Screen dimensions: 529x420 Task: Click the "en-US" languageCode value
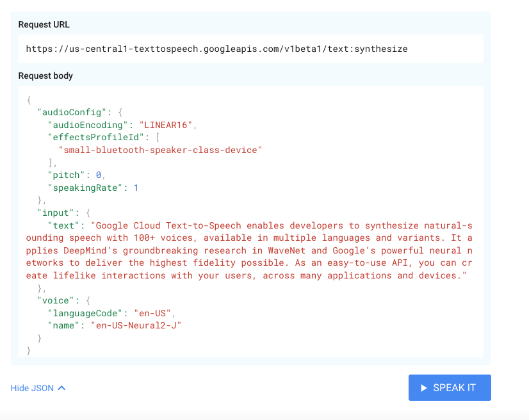(152, 313)
